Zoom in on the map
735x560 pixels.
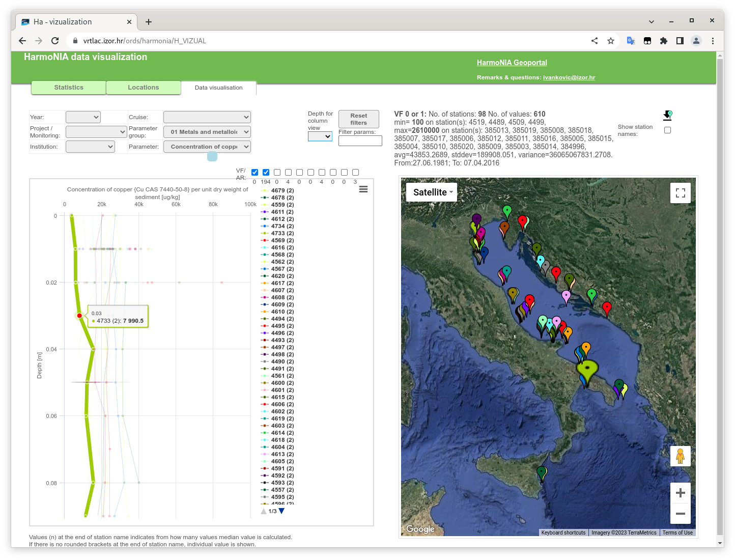[x=680, y=493]
